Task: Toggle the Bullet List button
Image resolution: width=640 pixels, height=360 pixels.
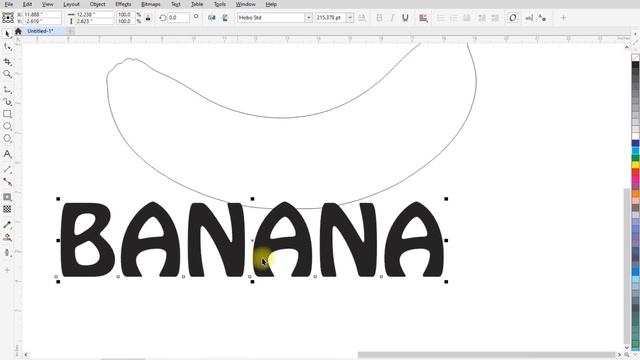Action: (x=440, y=18)
